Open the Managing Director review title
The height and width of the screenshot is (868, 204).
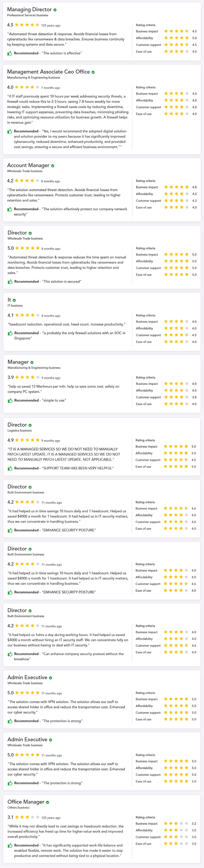coord(29,10)
